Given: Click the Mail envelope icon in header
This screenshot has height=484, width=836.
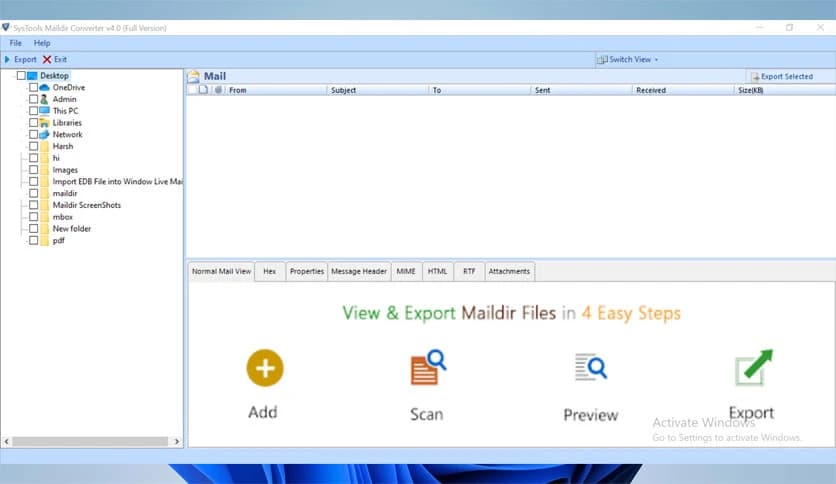Looking at the screenshot, I should coord(194,76).
